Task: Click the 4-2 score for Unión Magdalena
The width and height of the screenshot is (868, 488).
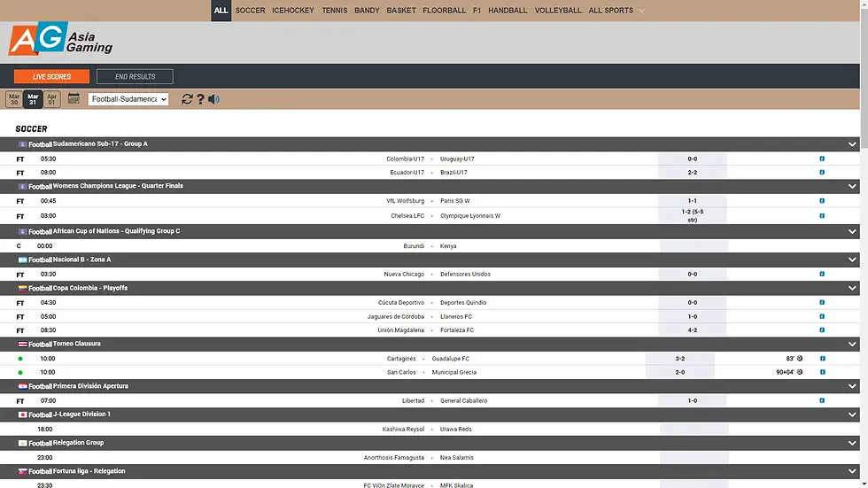Action: [x=693, y=330]
